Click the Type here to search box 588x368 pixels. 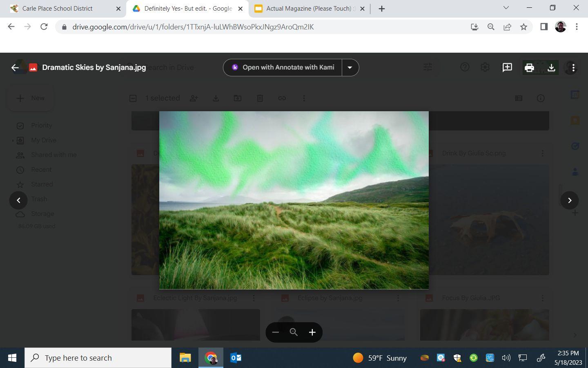pyautogui.click(x=98, y=358)
